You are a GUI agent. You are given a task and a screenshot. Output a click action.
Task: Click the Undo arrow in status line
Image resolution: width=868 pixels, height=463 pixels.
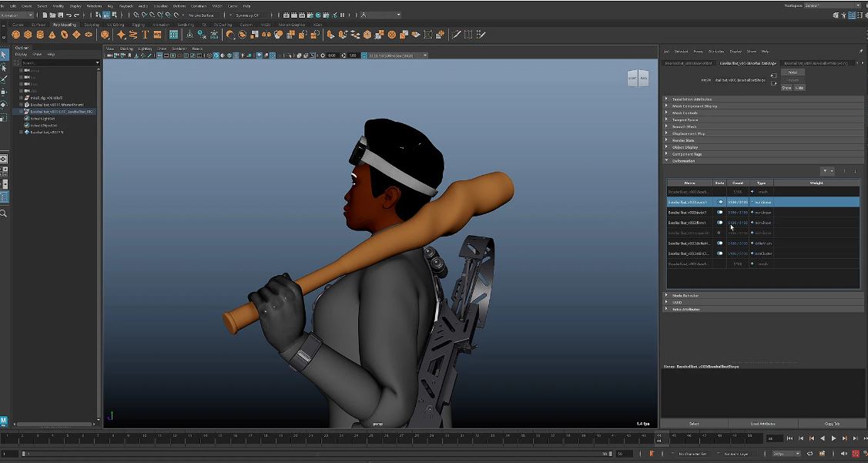coord(69,15)
